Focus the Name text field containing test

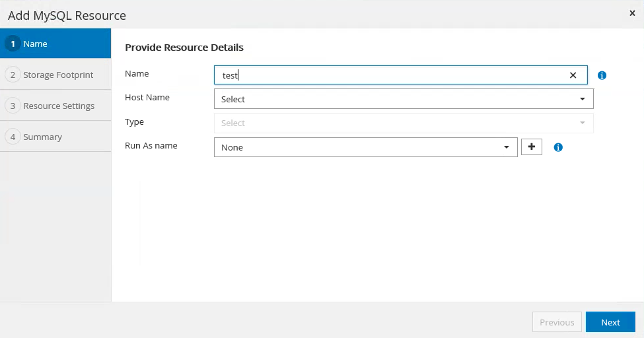[x=390, y=75]
